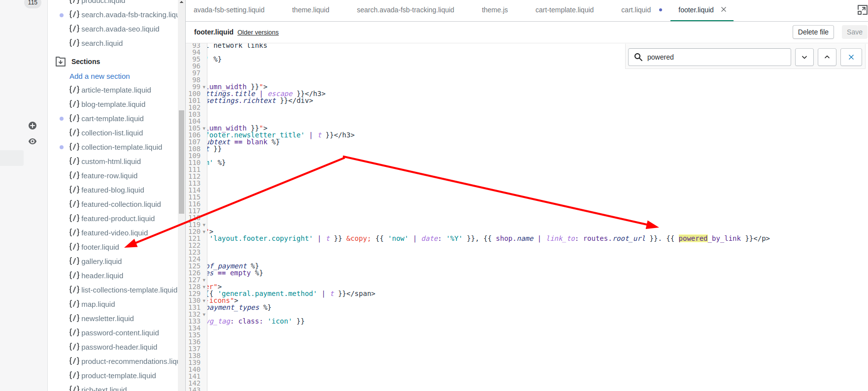Click the plus circle icon in sidebar
This screenshot has width=868, height=391.
tap(33, 126)
